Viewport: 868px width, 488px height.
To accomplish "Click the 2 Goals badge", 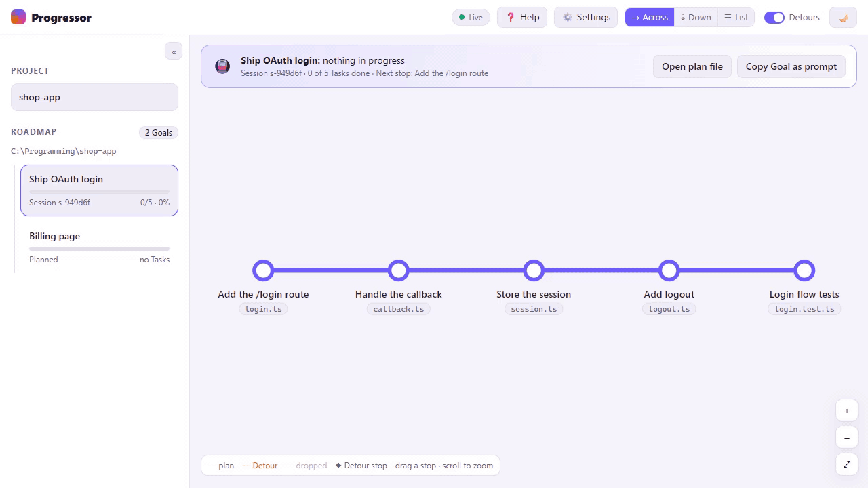I will (159, 132).
